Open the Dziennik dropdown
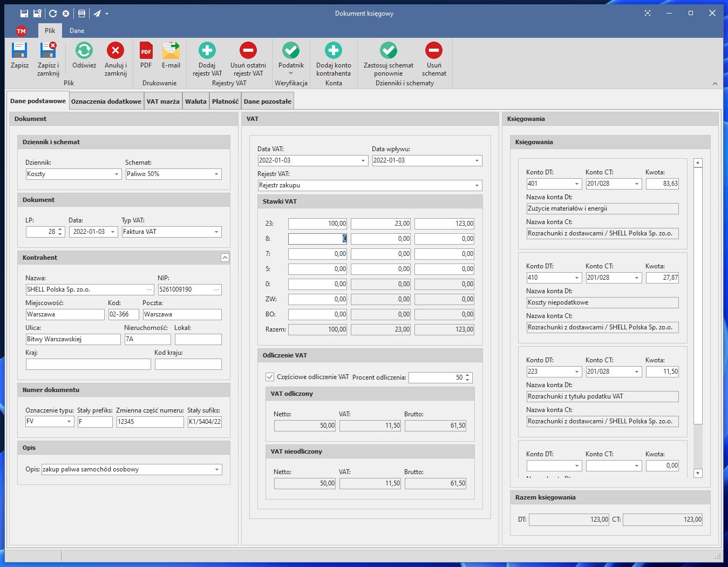Image resolution: width=728 pixels, height=567 pixels. [x=117, y=174]
